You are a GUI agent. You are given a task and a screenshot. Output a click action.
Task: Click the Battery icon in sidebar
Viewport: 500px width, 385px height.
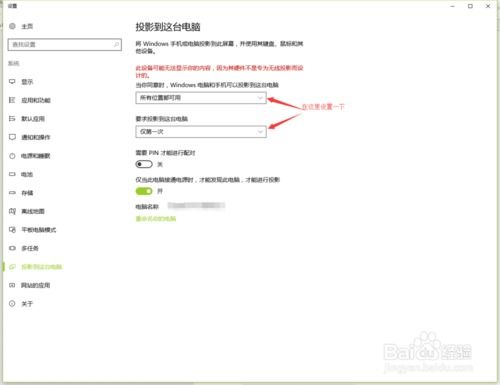click(12, 174)
